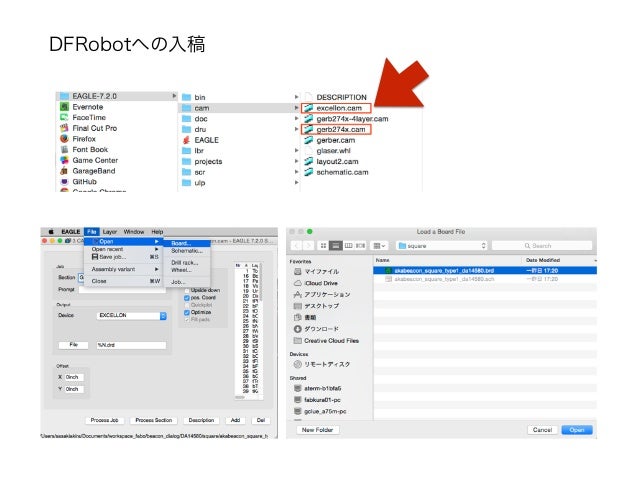Click the Search field in file dialog
The image size is (638, 479).
[x=542, y=246]
